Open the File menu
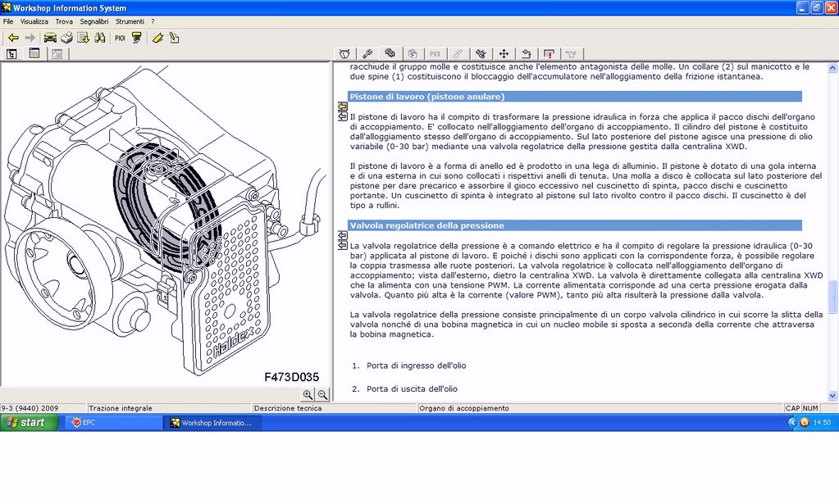The height and width of the screenshot is (504, 839). pyautogui.click(x=8, y=21)
